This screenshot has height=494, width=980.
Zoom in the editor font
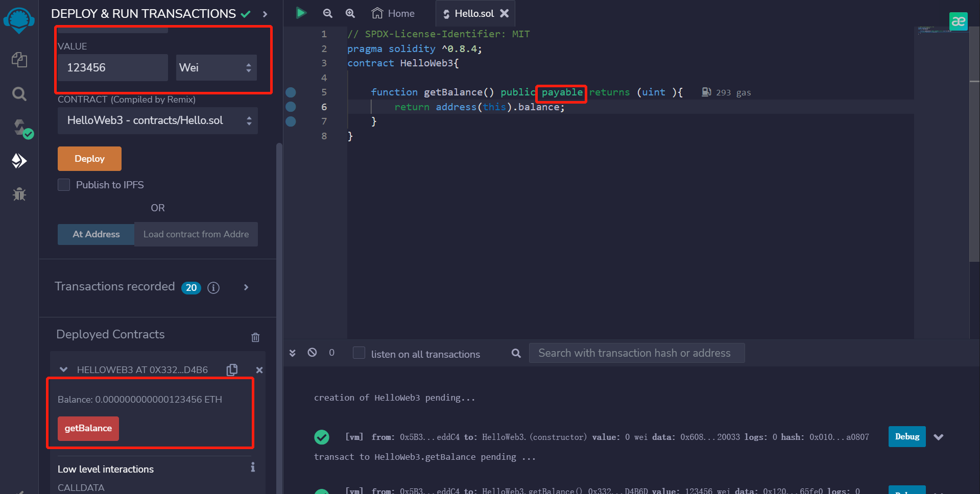pos(350,13)
